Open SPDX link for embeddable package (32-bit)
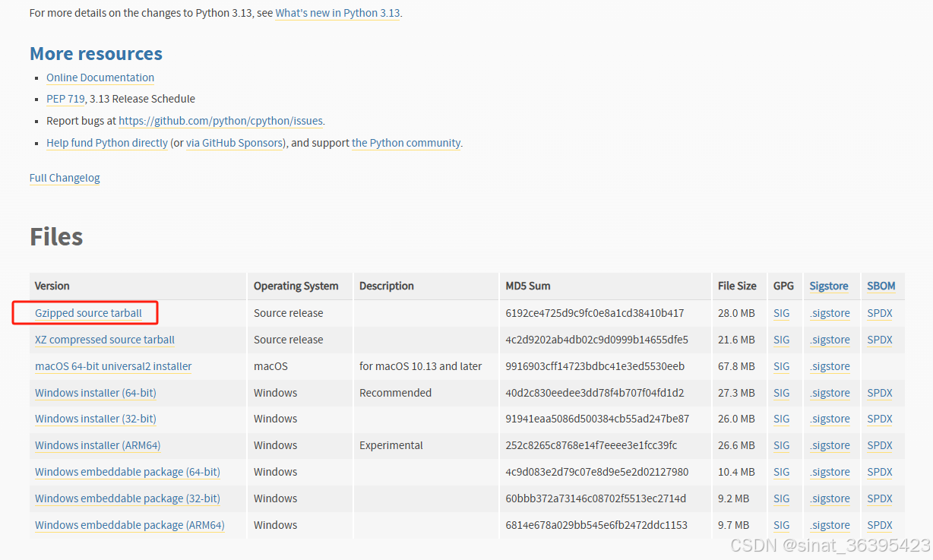This screenshot has height=560, width=933. 880,498
